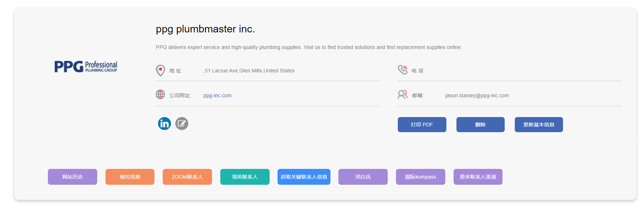Image resolution: width=644 pixels, height=215 pixels.
Task: Click the 删除 button
Action: tap(481, 125)
